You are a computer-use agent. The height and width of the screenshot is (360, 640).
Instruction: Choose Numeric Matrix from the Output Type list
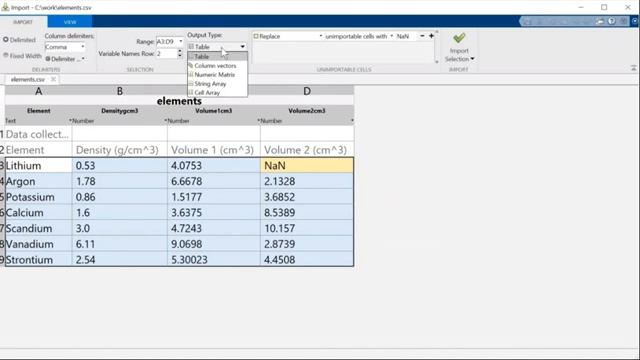218,75
